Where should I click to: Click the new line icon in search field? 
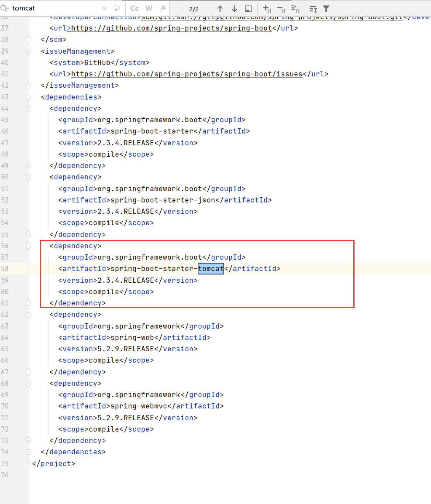point(117,8)
